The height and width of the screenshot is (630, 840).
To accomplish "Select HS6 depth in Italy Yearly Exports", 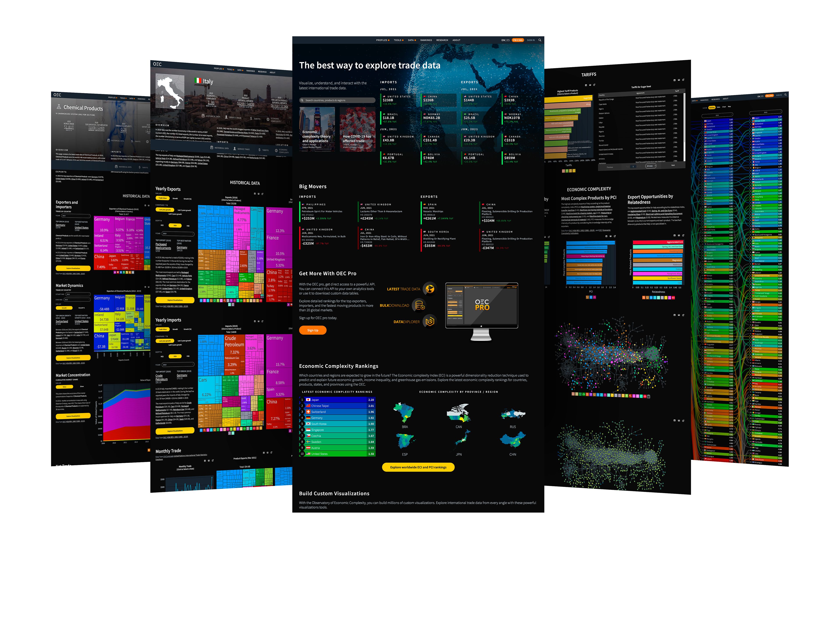I will 188,226.
